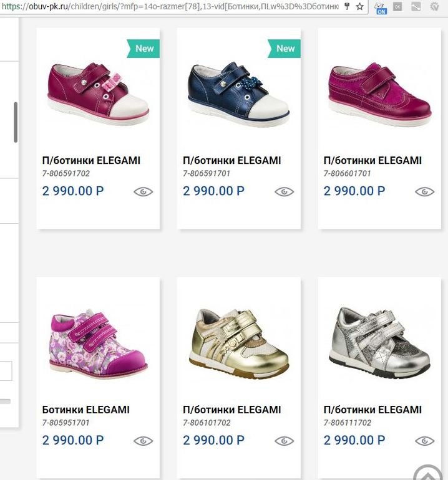This screenshot has width=448, height=480.
Task: Click the browser address bar URL
Action: (168, 6)
